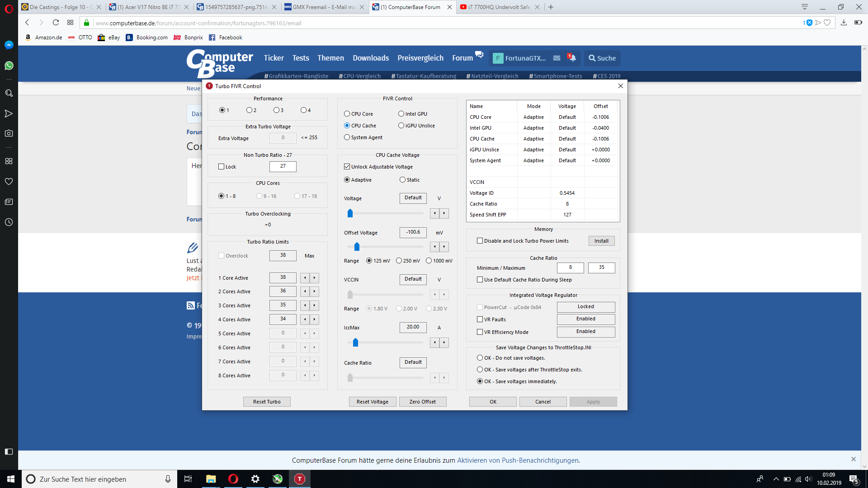
Task: Open ThrottleStop in the Windows taskbar
Action: (x=299, y=479)
